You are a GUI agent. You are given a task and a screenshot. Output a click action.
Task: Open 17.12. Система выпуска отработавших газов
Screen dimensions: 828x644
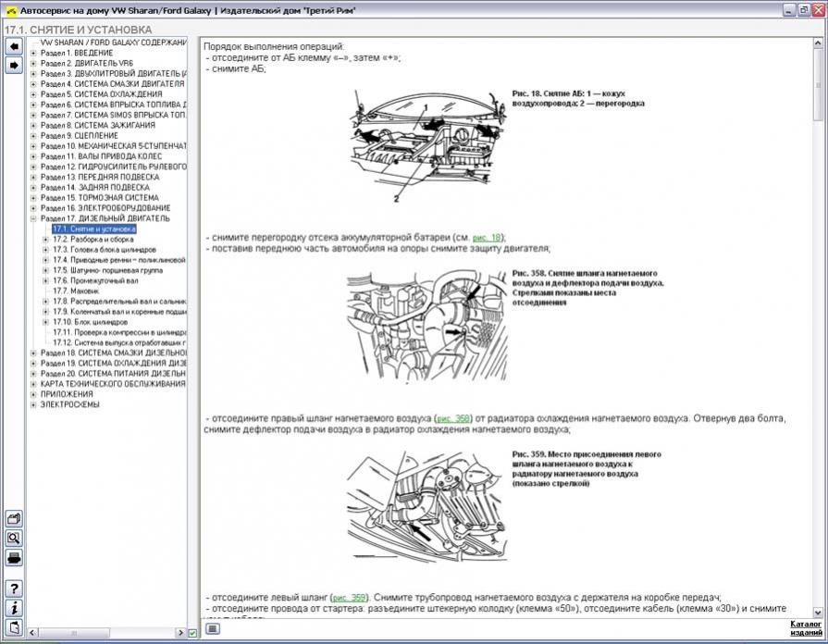(x=119, y=343)
